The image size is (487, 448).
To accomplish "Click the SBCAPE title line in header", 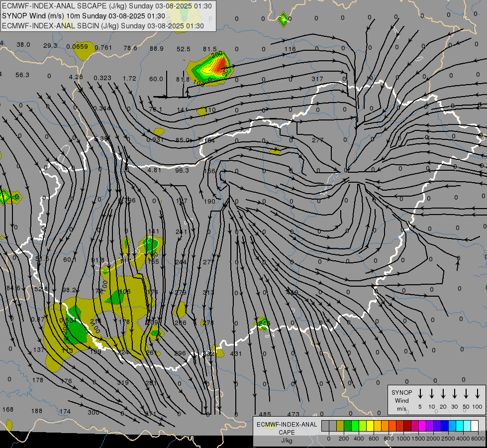I will coord(107,6).
